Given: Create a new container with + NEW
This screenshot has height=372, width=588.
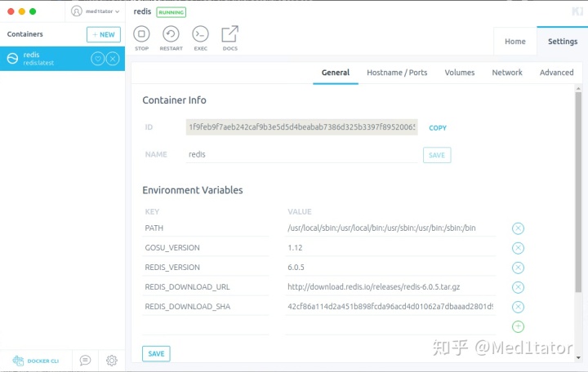Looking at the screenshot, I should 104,34.
